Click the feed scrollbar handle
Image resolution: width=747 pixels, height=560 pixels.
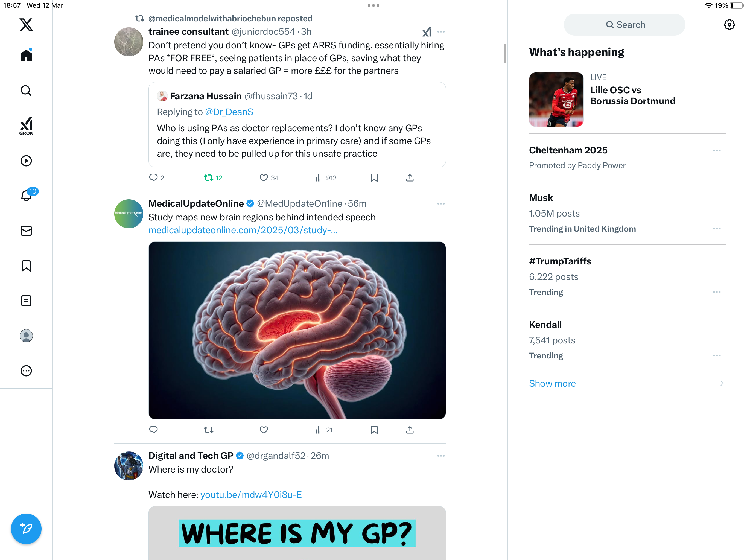(x=504, y=53)
